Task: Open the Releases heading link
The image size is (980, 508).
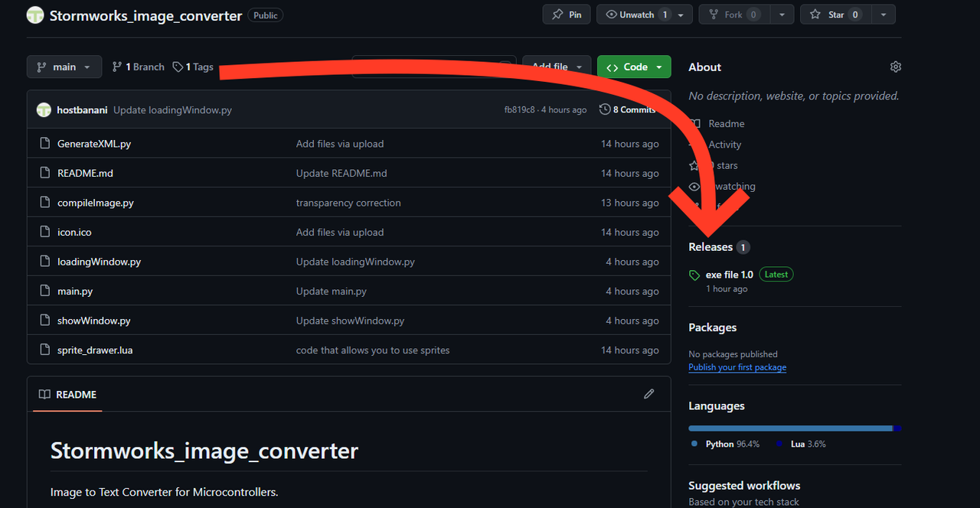Action: click(x=710, y=246)
